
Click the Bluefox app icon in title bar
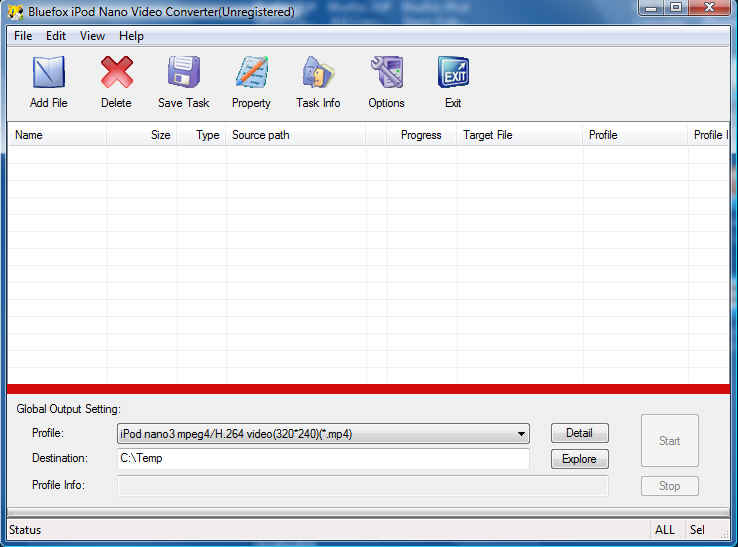coord(16,12)
